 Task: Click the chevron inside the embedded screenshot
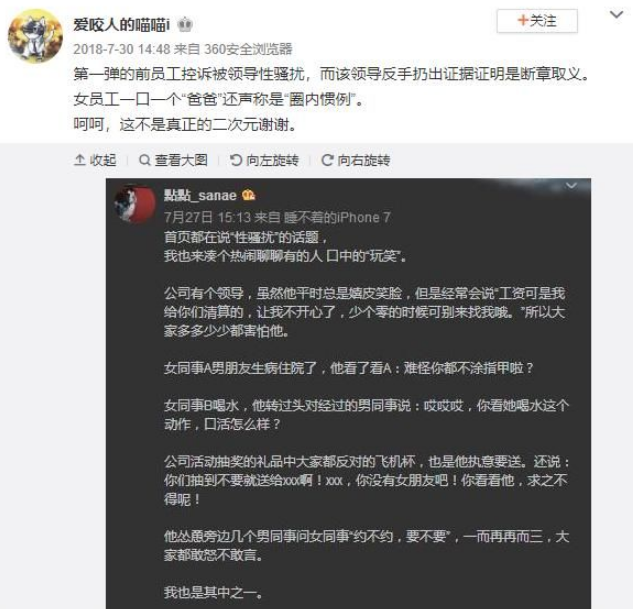point(571,186)
